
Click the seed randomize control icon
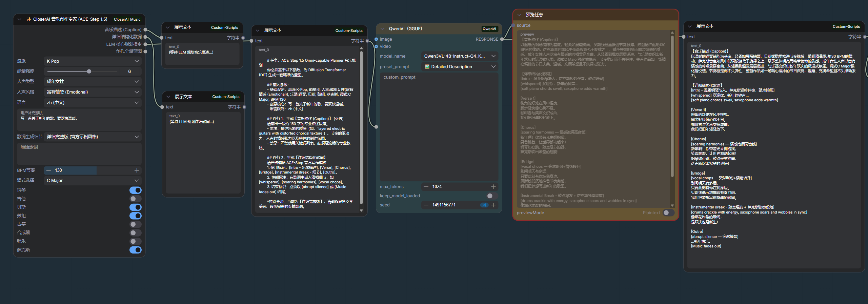click(484, 205)
